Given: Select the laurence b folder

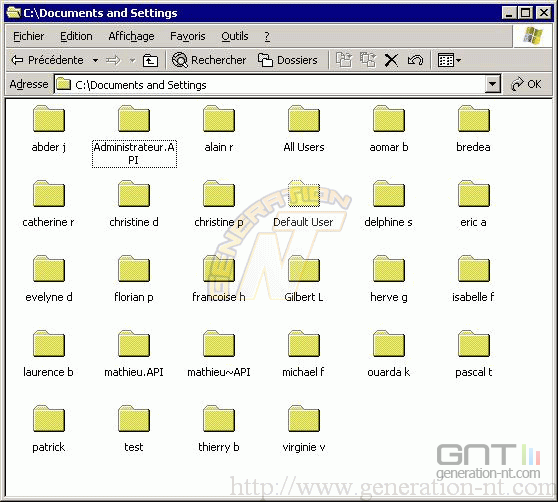Looking at the screenshot, I should coord(49,354).
